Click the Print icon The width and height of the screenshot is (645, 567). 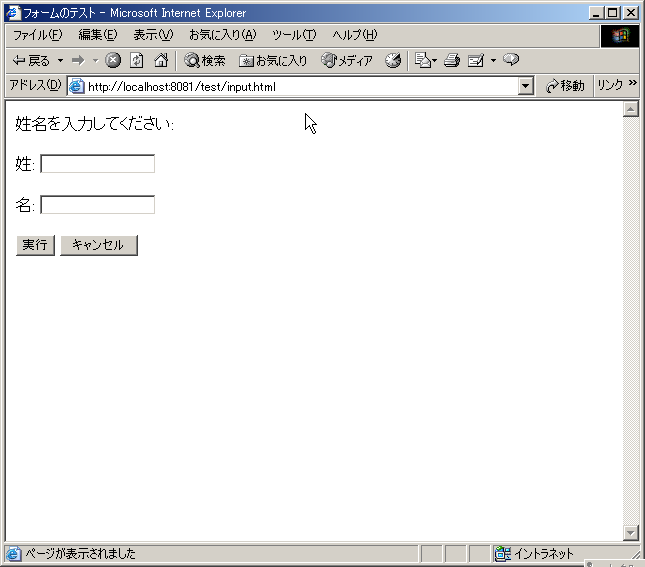(452, 61)
